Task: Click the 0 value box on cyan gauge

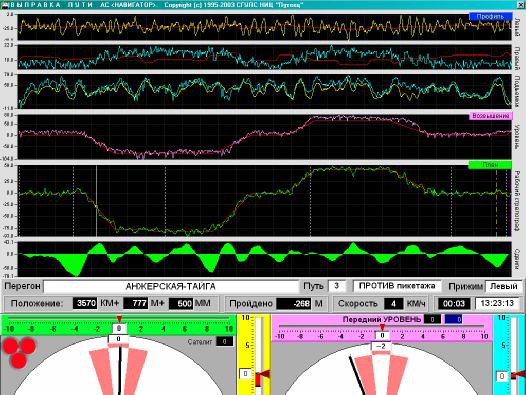Action: click(x=502, y=376)
